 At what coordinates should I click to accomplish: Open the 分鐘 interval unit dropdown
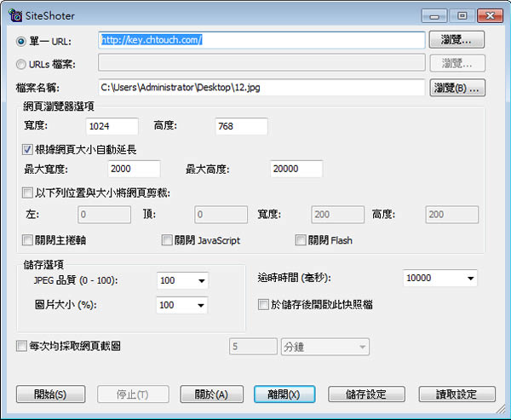(325, 347)
